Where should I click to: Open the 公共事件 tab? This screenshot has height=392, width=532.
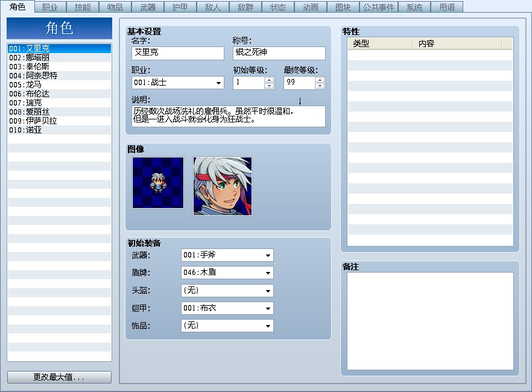click(x=379, y=7)
